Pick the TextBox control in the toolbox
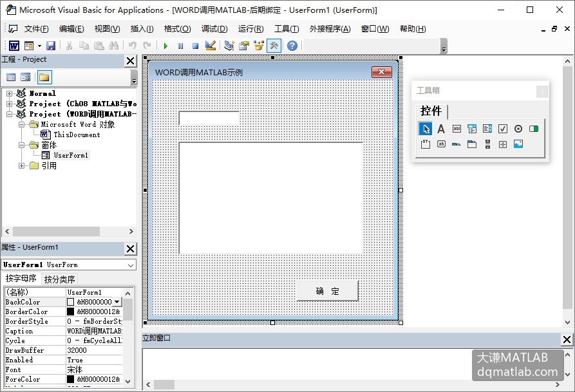 coord(457,129)
